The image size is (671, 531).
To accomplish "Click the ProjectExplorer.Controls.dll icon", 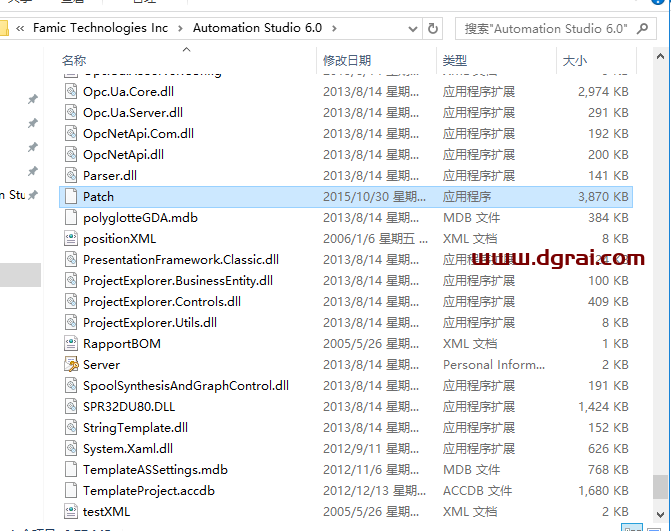I will [x=71, y=301].
